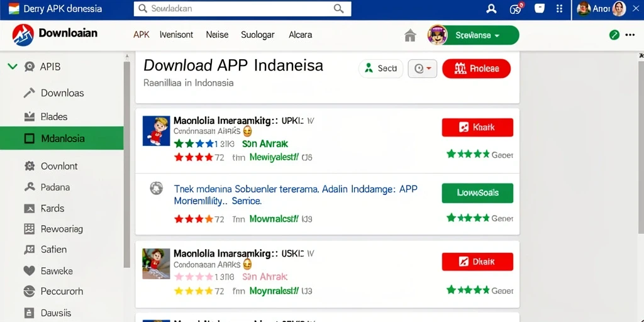The width and height of the screenshot is (644, 322).
Task: Click the green Lowosoals button
Action: 477,193
